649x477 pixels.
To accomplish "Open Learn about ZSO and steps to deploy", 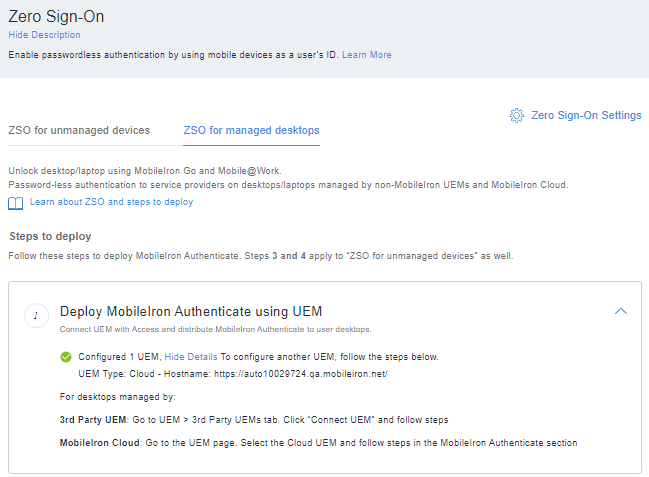I will 111,202.
